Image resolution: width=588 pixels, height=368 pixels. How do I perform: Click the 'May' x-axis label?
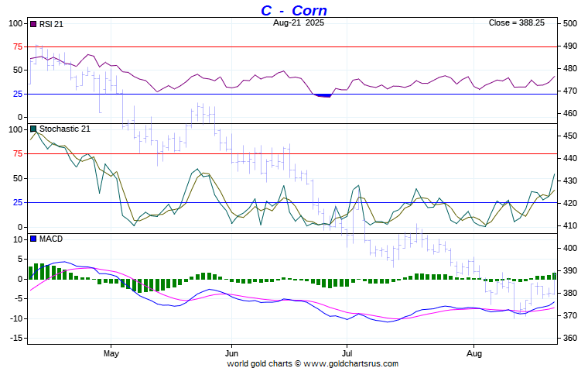(111, 353)
